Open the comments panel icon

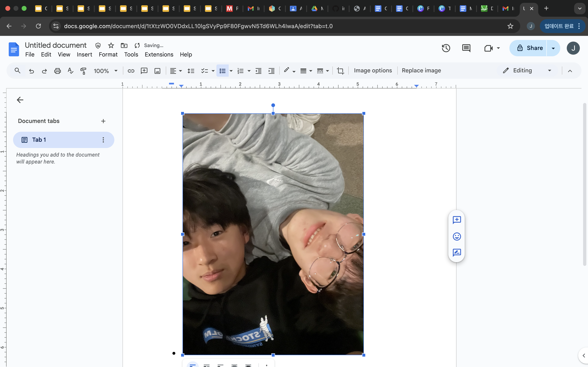466,48
